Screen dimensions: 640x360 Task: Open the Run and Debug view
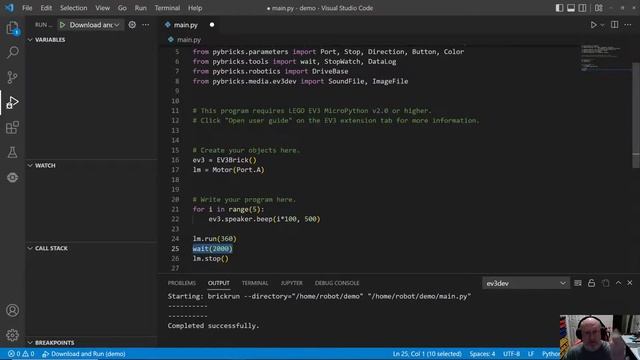[12, 102]
